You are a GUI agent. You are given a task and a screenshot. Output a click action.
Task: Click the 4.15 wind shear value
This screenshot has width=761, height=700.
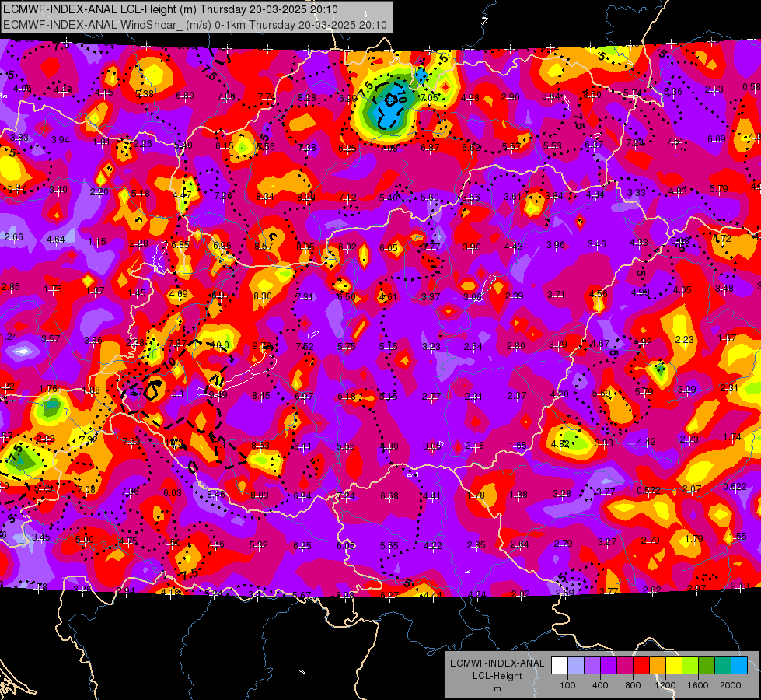click(x=104, y=93)
